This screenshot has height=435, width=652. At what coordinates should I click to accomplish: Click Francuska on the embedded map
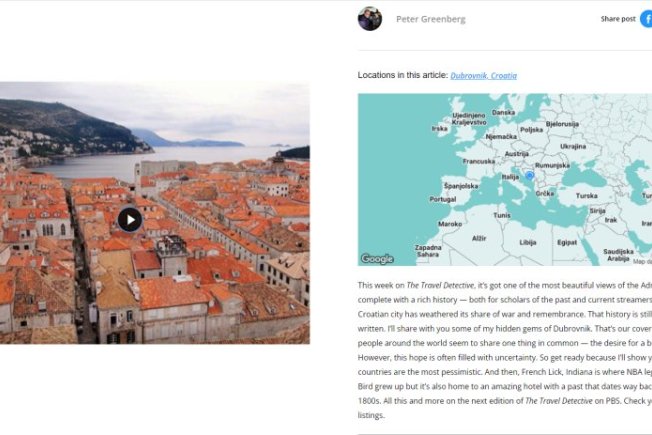[x=478, y=161]
